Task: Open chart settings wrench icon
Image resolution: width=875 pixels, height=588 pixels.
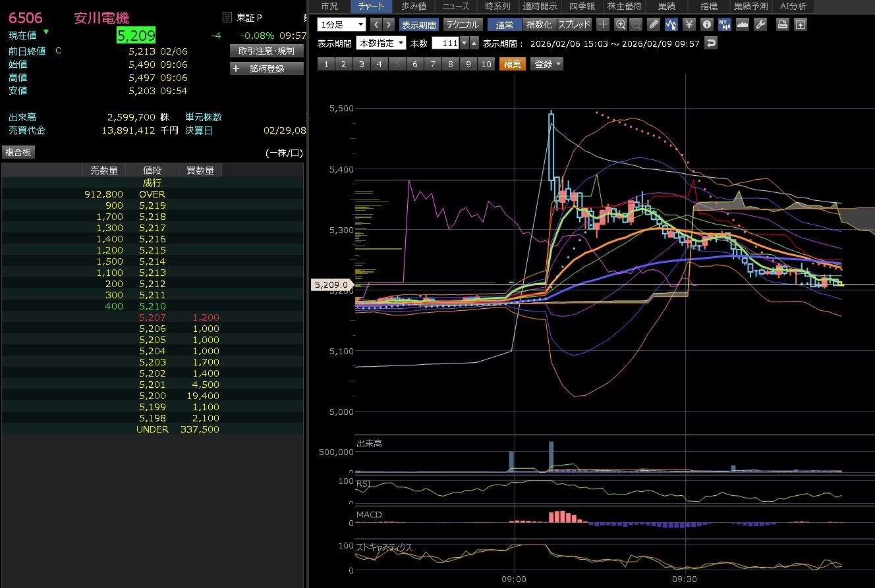Action: coord(760,25)
